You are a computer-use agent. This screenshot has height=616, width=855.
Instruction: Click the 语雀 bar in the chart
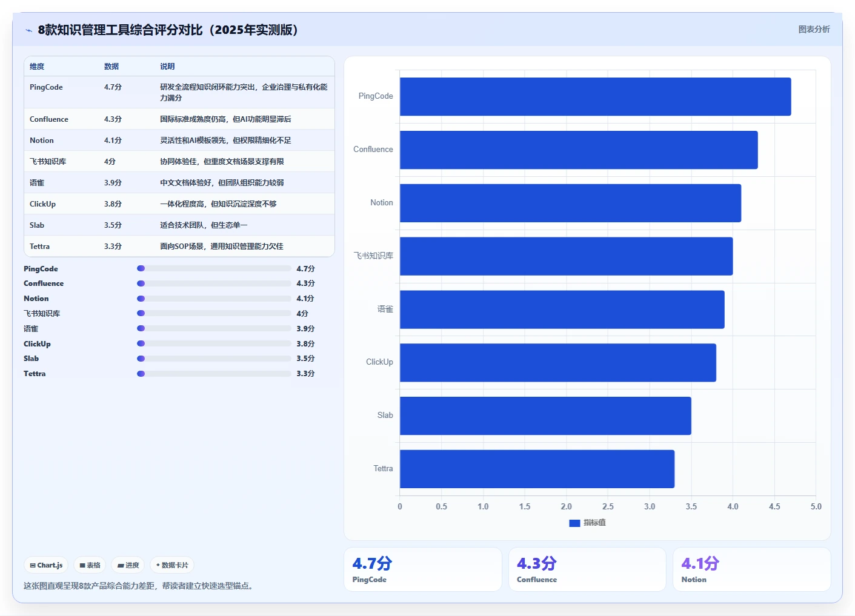coord(562,310)
